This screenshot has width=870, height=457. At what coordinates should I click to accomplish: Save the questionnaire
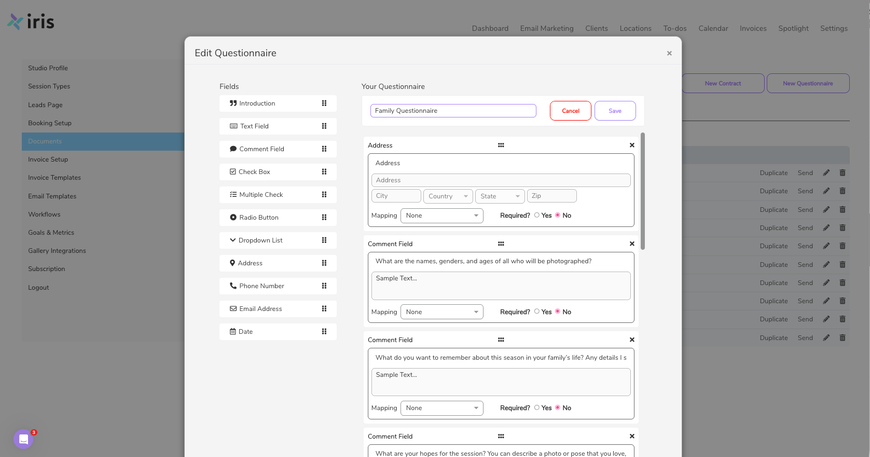click(x=615, y=111)
